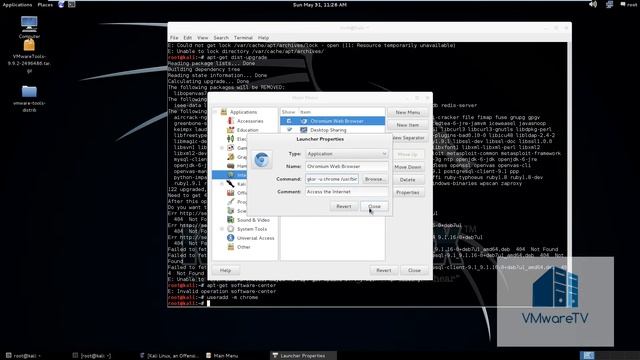Click the Applications folder icon in menu tree
This screenshot has height=360, width=640.
click(224, 112)
